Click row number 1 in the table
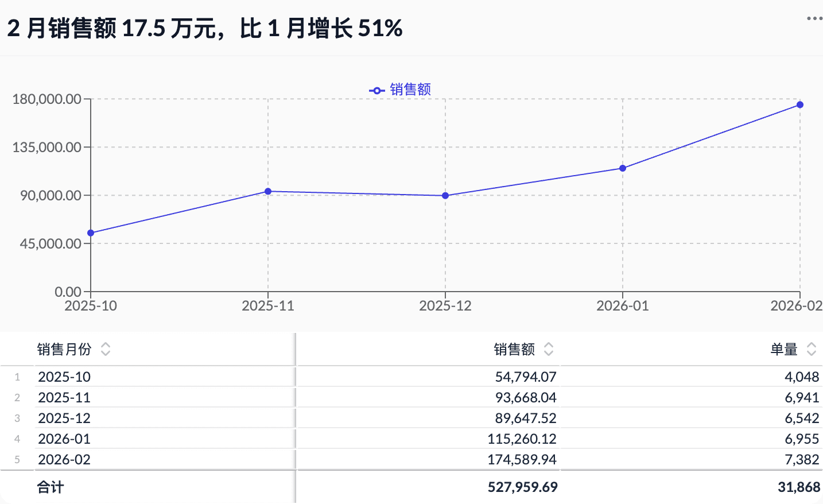The image size is (823, 504). tap(17, 377)
